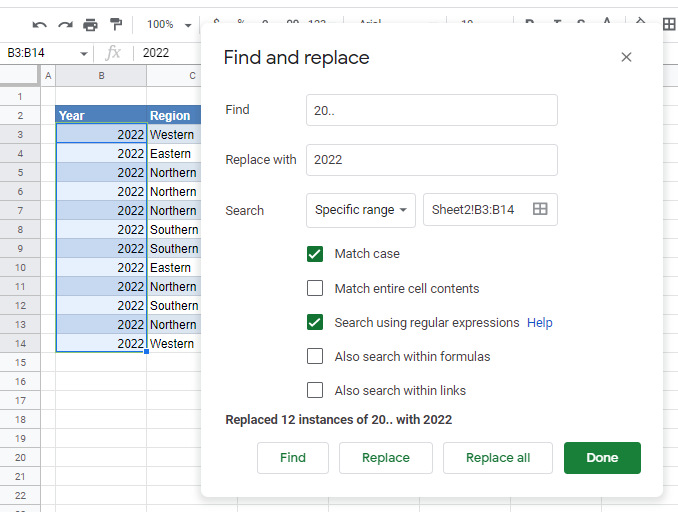Click the Redo icon in toolbar
Screen dimensions: 678x512
(65, 24)
